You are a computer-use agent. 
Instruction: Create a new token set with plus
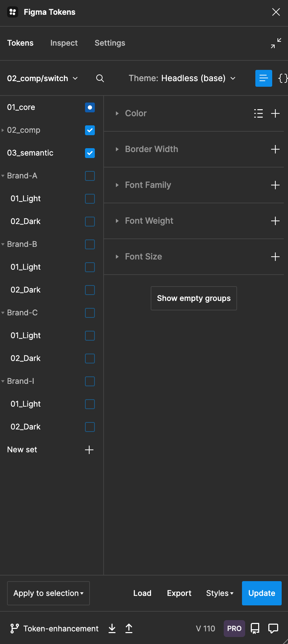(x=90, y=450)
